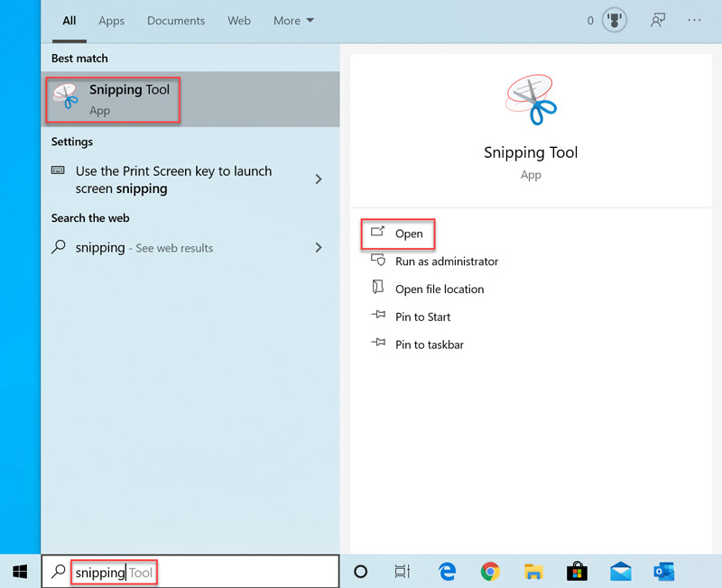Launch Google Chrome
Image resolution: width=722 pixels, height=588 pixels.
pos(490,572)
